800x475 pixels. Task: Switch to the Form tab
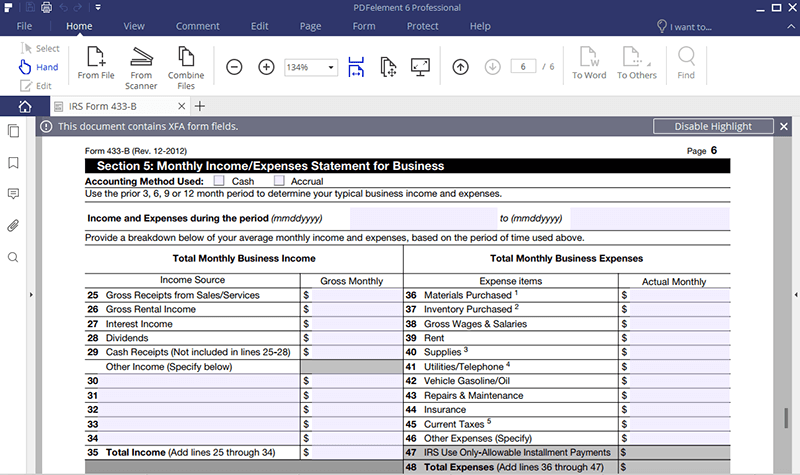click(364, 26)
